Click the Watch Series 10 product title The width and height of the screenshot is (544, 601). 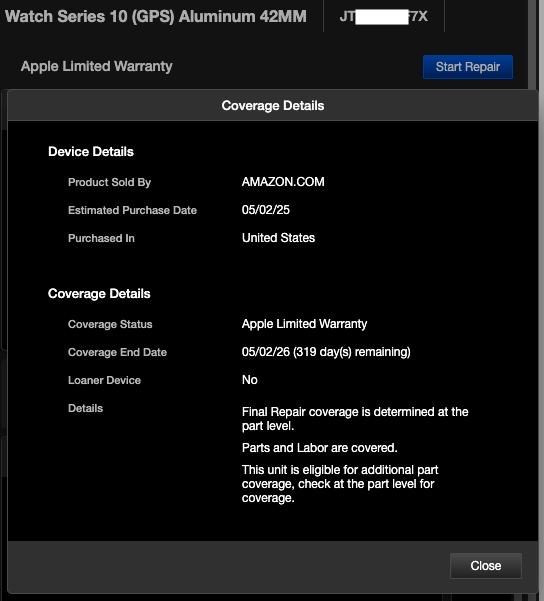(156, 16)
